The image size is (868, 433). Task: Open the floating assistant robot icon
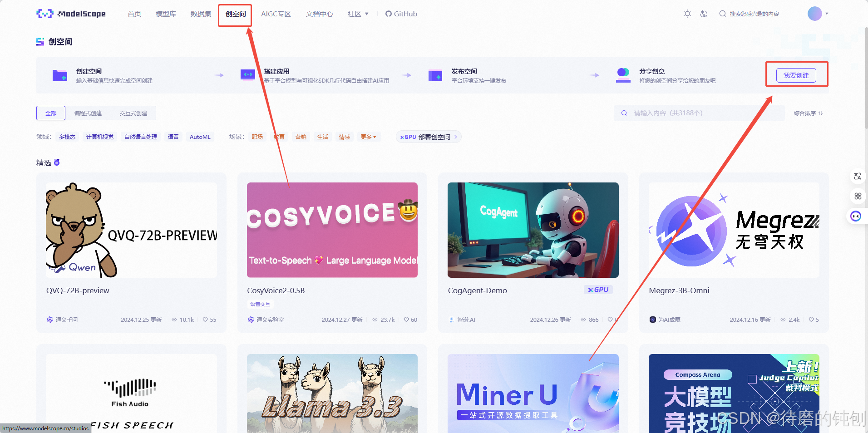[856, 216]
